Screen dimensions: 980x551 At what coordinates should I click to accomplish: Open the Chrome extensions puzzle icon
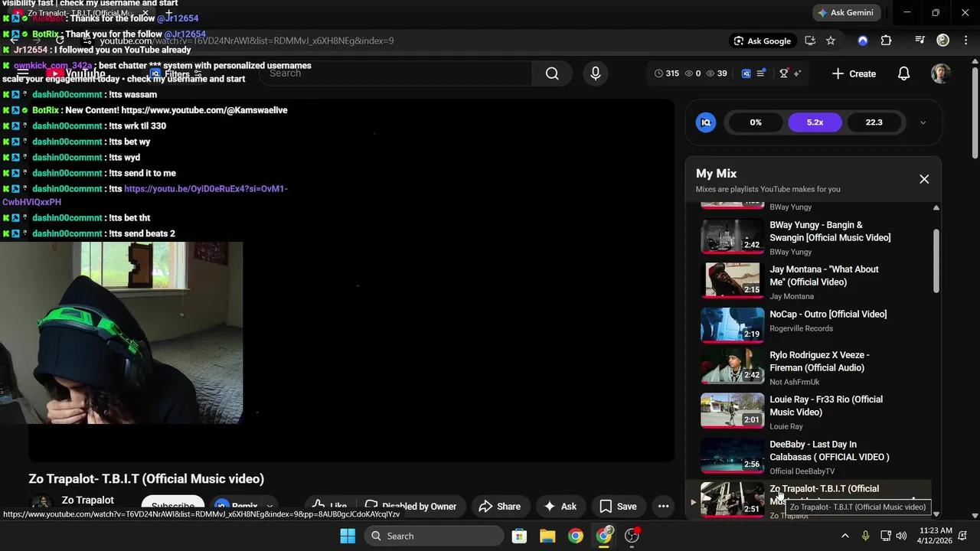point(886,41)
